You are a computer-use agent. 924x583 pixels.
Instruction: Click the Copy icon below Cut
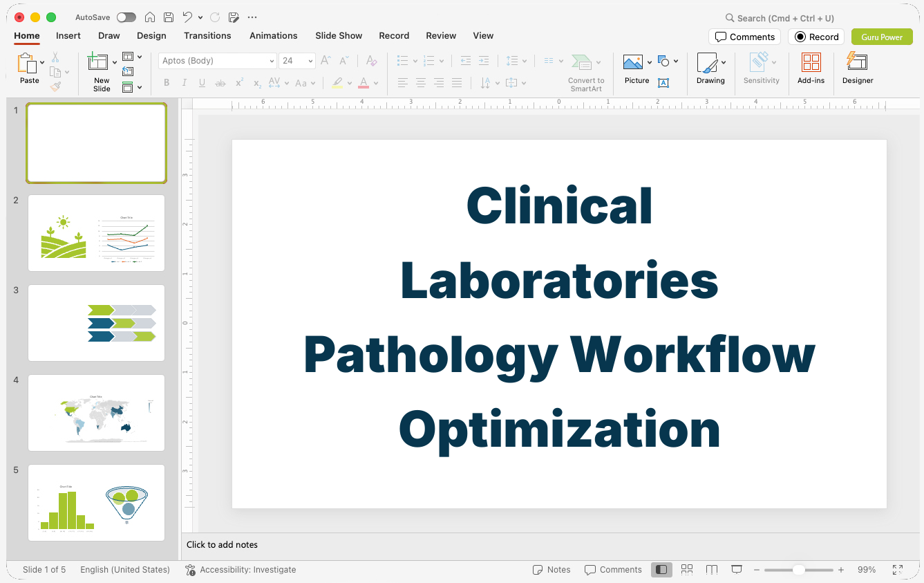[x=55, y=72]
